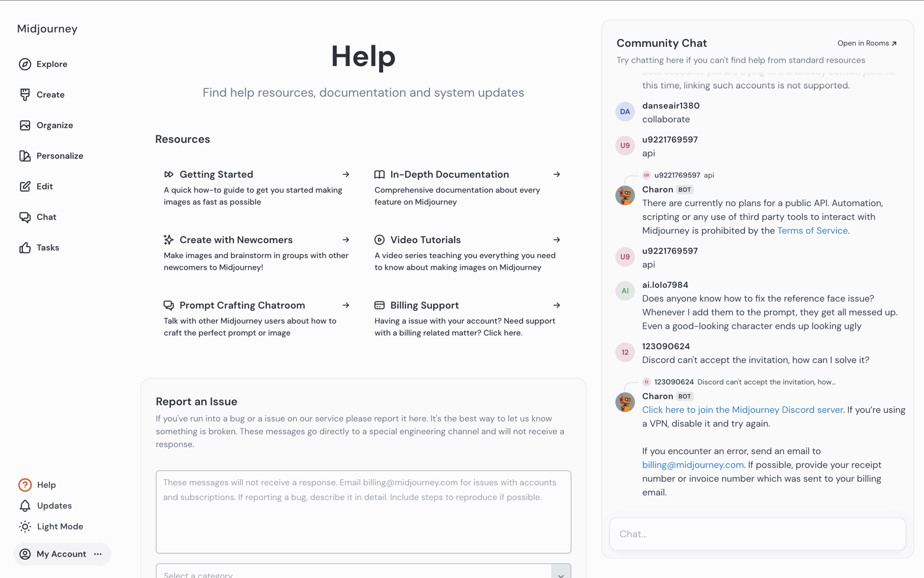The width and height of the screenshot is (924, 578).
Task: Click the Organize image icon
Action: (x=25, y=125)
